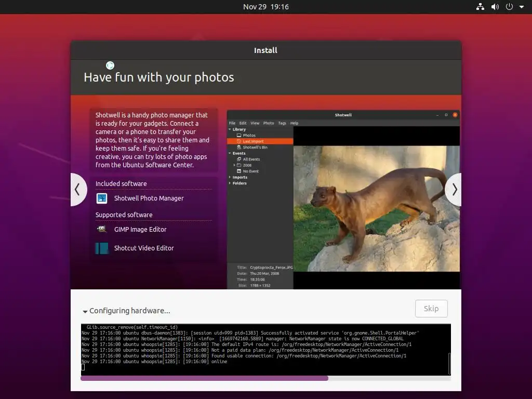
Task: Click the power icon in top bar
Action: (509, 7)
